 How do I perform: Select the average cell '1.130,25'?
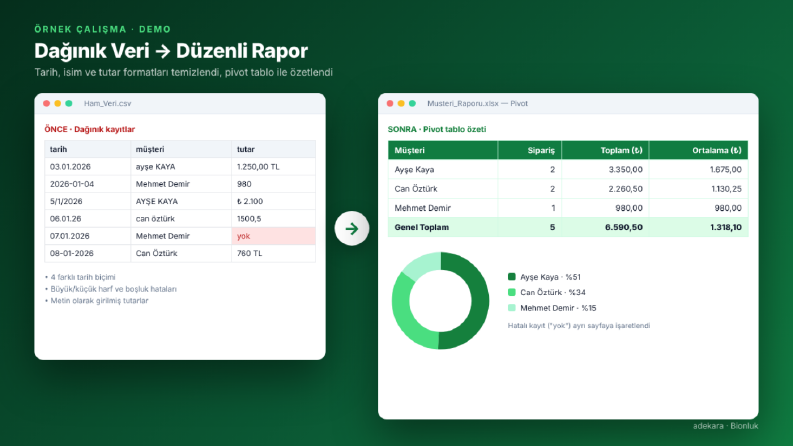click(x=698, y=189)
